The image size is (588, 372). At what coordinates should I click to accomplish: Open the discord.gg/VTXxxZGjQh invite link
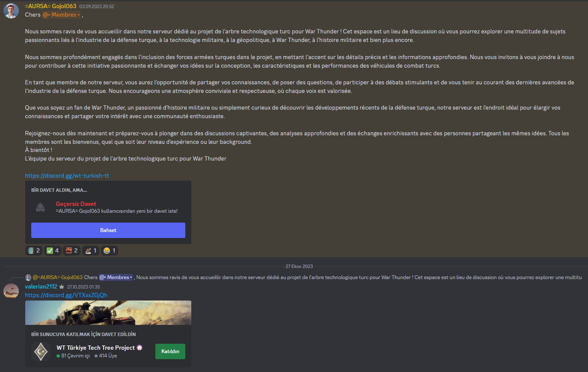tap(66, 295)
